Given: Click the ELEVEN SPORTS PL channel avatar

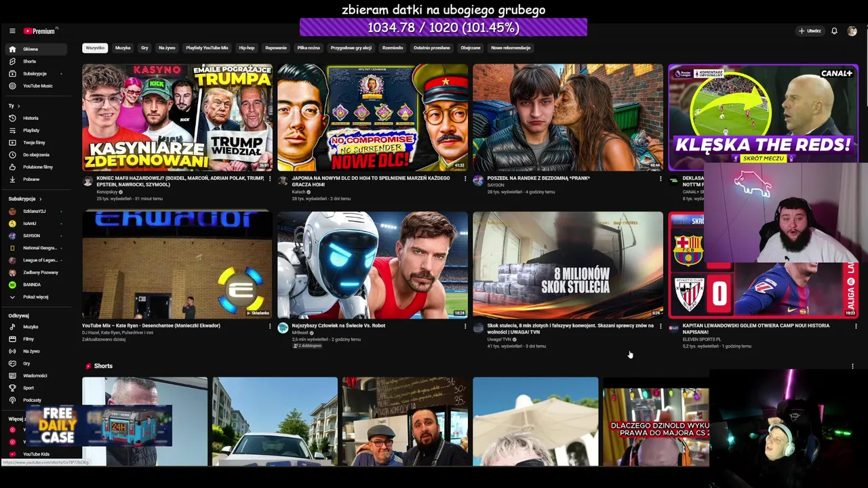Looking at the screenshot, I should tap(673, 328).
